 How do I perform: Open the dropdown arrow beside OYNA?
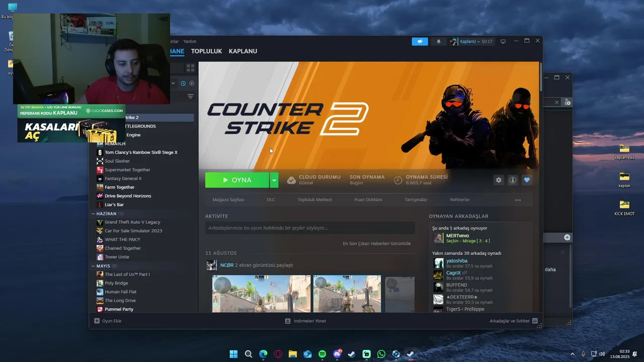[274, 180]
